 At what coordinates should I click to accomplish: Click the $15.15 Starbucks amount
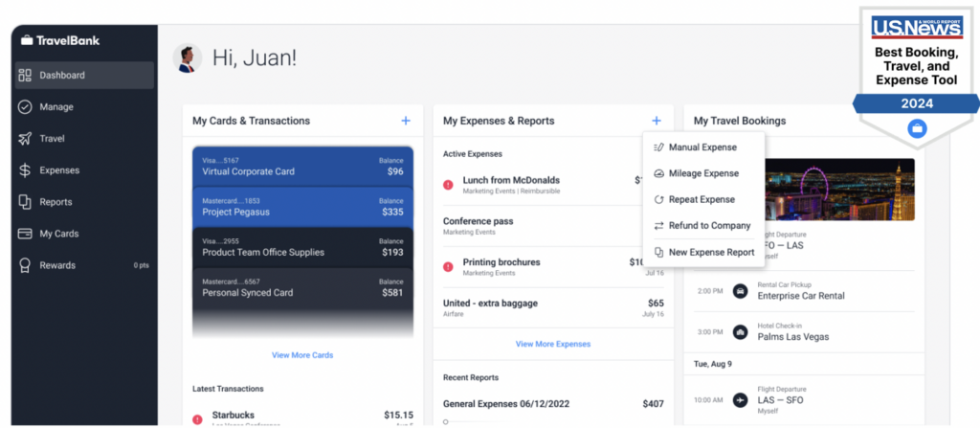[x=399, y=415]
